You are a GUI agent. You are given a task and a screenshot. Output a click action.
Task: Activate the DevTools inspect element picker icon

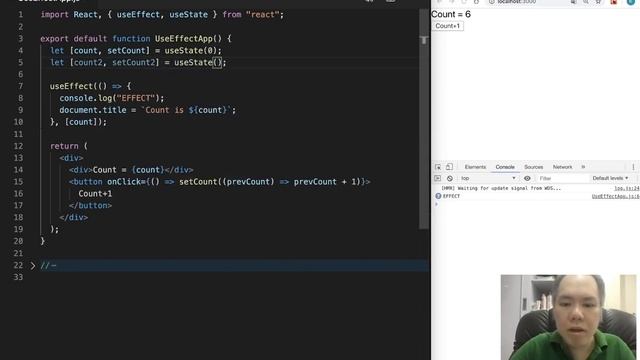(438, 167)
